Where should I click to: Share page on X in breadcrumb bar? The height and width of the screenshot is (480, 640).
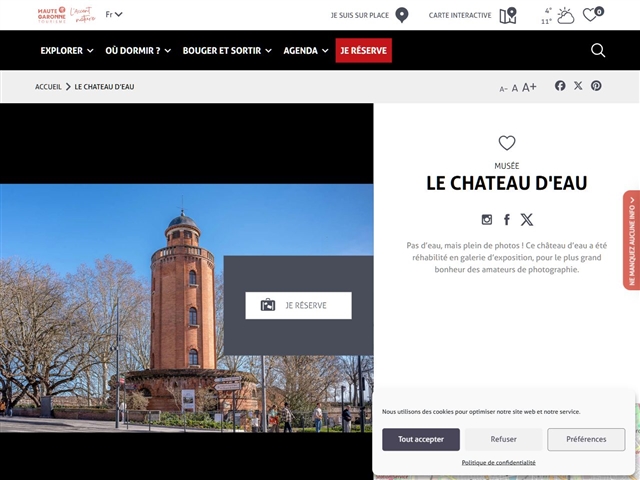click(578, 85)
